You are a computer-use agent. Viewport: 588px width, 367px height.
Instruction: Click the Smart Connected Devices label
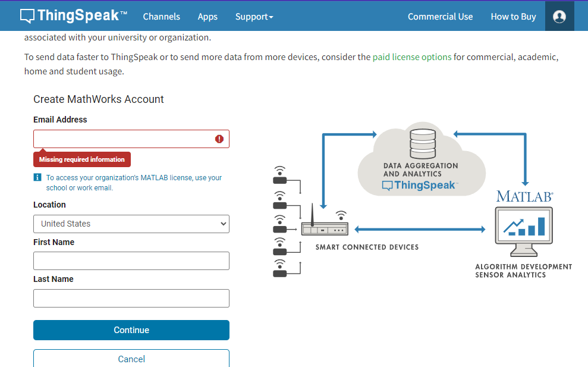point(367,247)
